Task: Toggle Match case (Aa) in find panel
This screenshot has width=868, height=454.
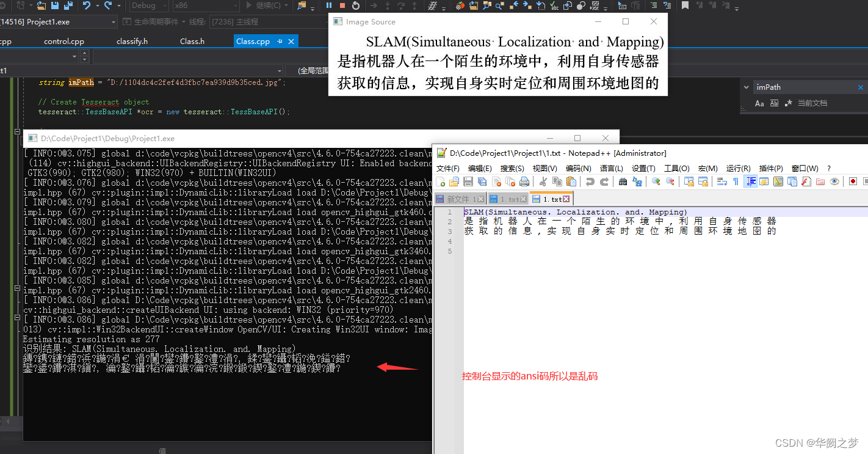Action: 759,103
